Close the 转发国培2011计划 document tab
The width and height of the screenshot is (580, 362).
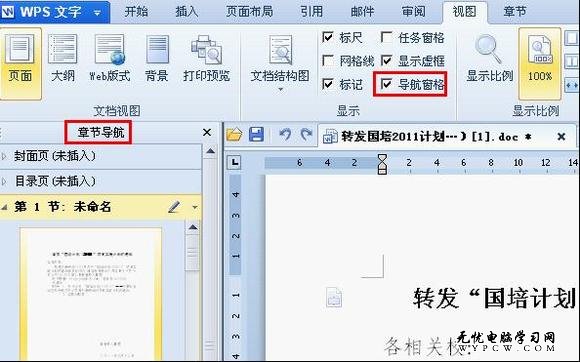(x=561, y=137)
